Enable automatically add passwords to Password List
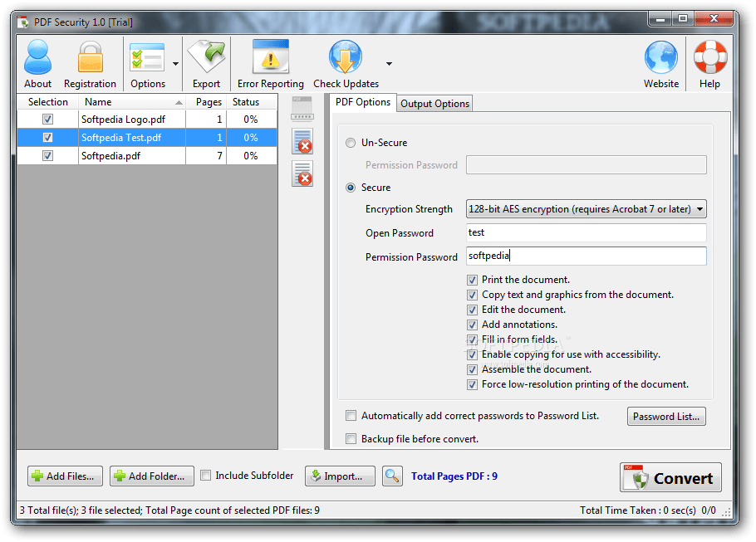756x542 pixels. click(x=351, y=416)
